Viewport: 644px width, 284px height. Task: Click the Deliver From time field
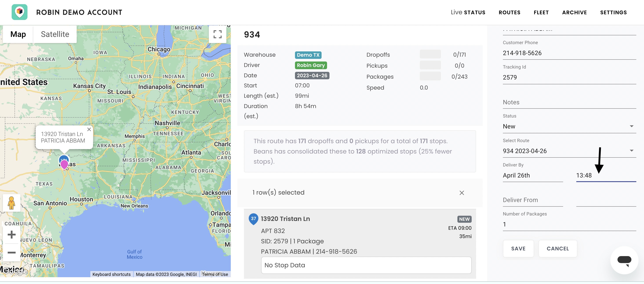point(606,200)
